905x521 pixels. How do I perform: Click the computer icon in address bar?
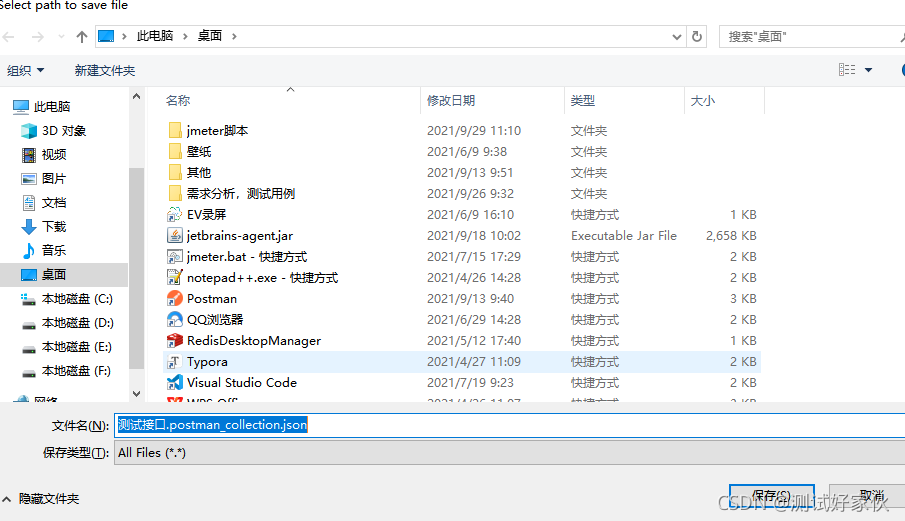[x=106, y=36]
